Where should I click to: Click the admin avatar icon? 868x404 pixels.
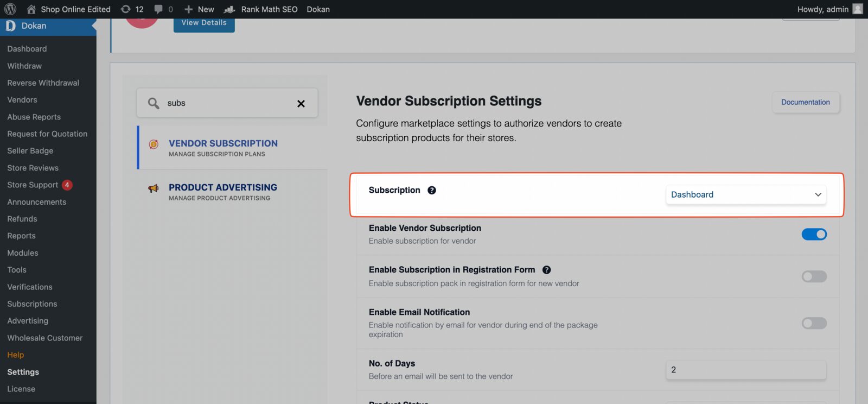(x=858, y=9)
